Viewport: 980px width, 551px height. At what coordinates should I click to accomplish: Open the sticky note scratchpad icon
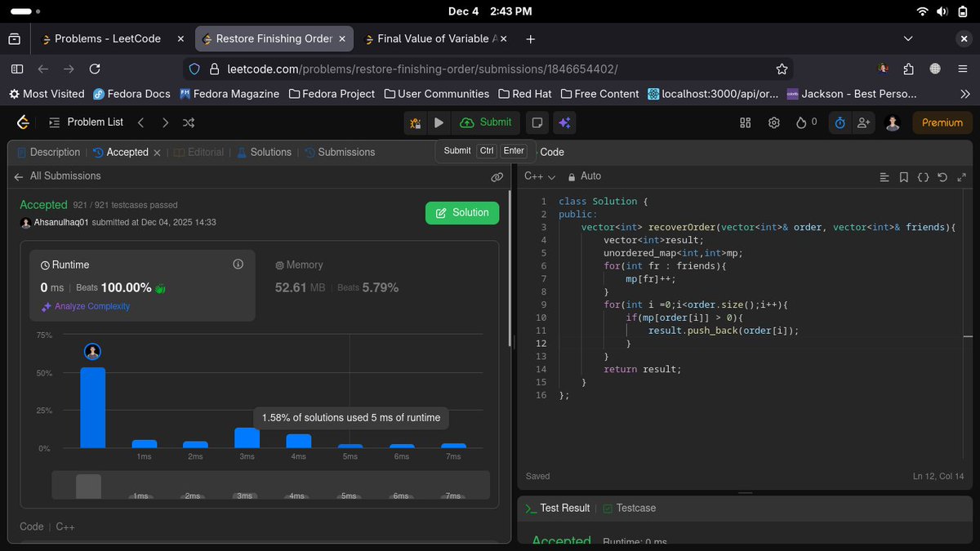536,122
